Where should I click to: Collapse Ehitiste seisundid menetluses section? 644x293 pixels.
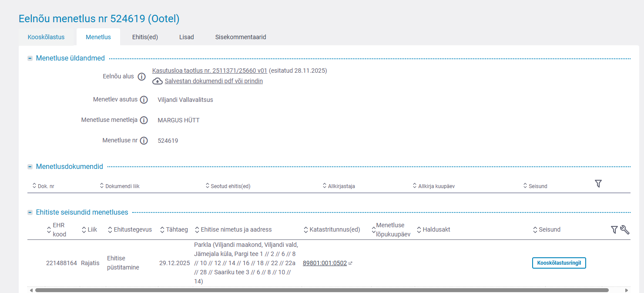(x=30, y=212)
